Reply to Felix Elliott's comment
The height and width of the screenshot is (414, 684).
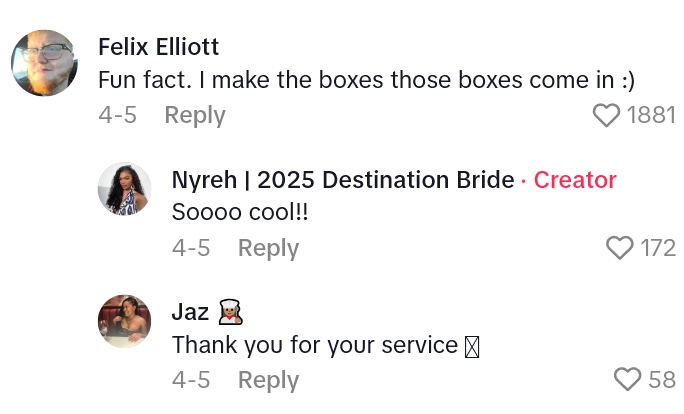195,115
